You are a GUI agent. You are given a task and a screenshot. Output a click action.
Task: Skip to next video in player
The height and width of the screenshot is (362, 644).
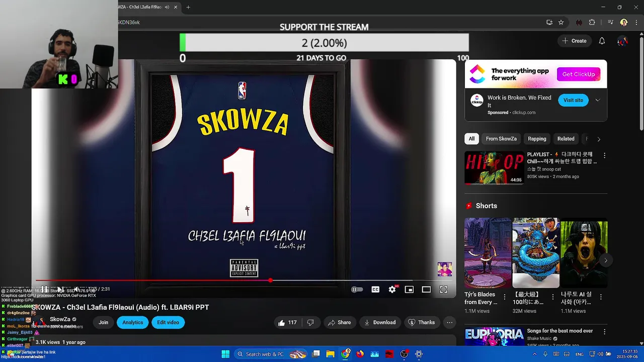click(x=59, y=289)
